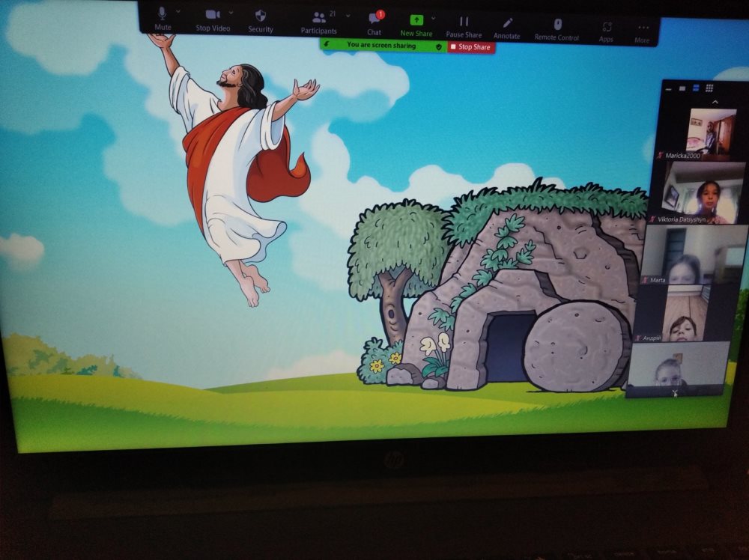Show previous participants with up chevron
749x560 pixels.
pos(715,102)
